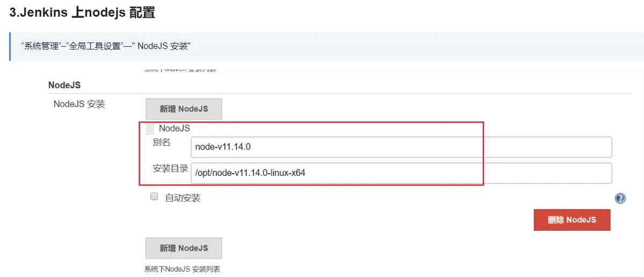Click the blue help question mark icon
644x277 pixels.
[620, 199]
